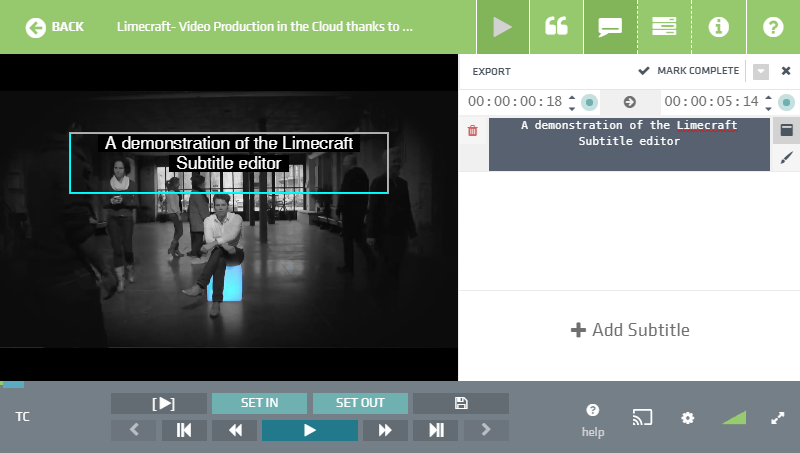Open the question-mark help tab in the top bar
Screen dimensions: 800x453
pyautogui.click(x=773, y=27)
